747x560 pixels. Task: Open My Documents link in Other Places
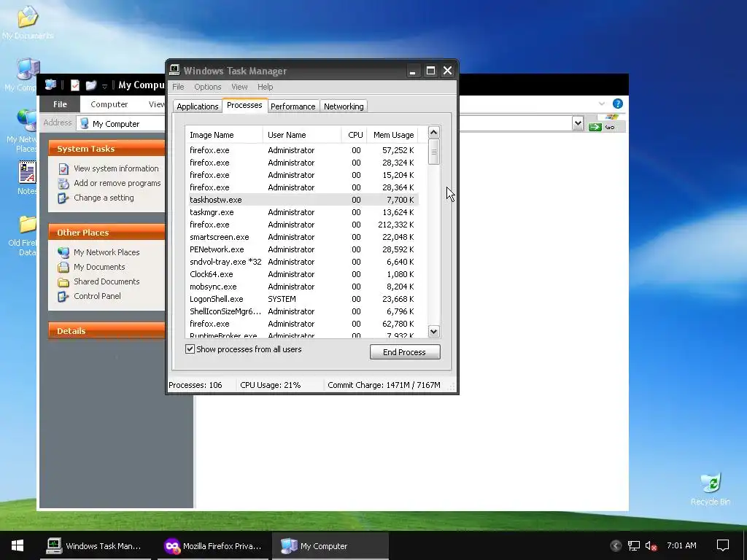tap(99, 267)
